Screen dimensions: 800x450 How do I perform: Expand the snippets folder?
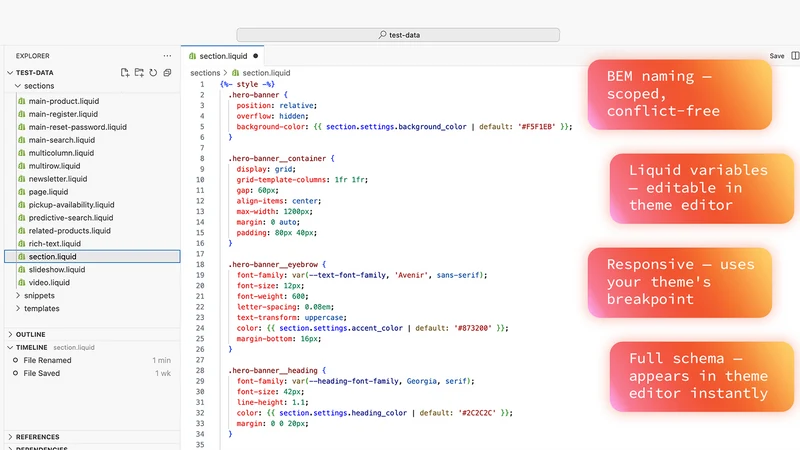pos(18,295)
